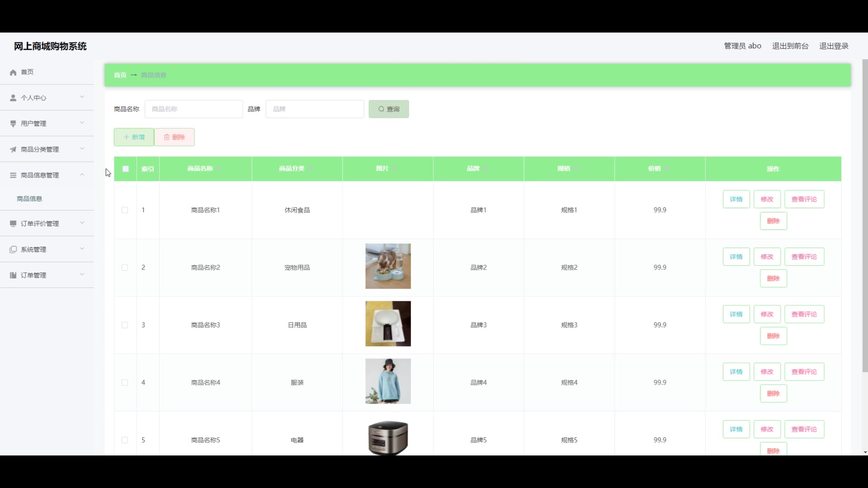
Task: Click the page vertical scrollbar
Action: click(865, 216)
